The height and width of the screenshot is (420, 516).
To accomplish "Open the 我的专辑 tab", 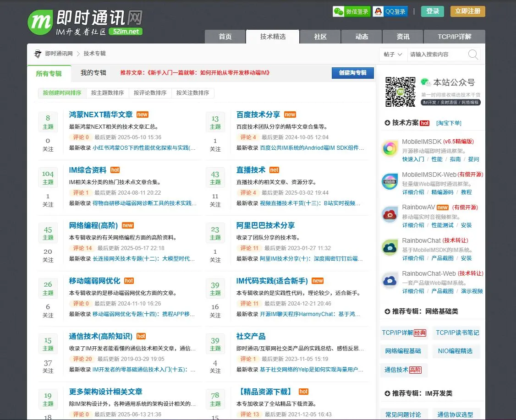I will [93, 73].
